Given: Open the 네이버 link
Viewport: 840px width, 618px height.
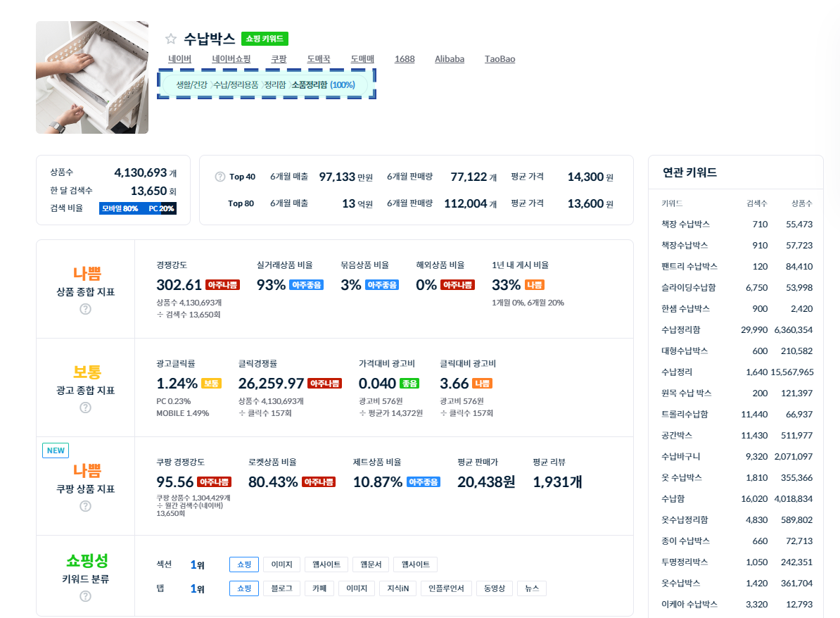Looking at the screenshot, I should point(179,59).
